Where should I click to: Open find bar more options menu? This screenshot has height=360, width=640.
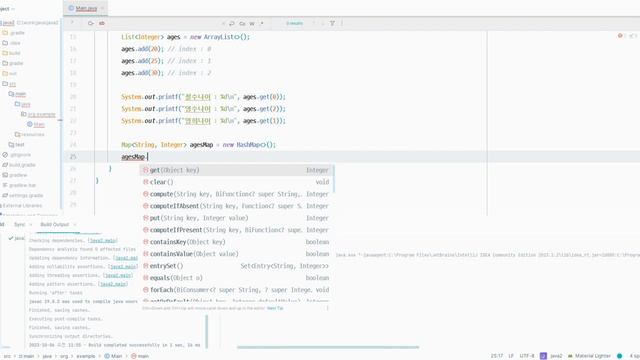point(342,23)
